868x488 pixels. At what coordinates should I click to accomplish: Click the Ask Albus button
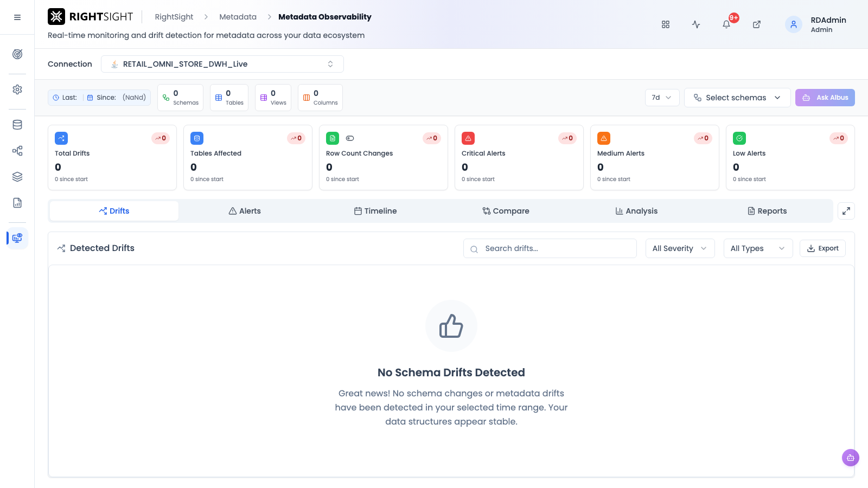(825, 98)
